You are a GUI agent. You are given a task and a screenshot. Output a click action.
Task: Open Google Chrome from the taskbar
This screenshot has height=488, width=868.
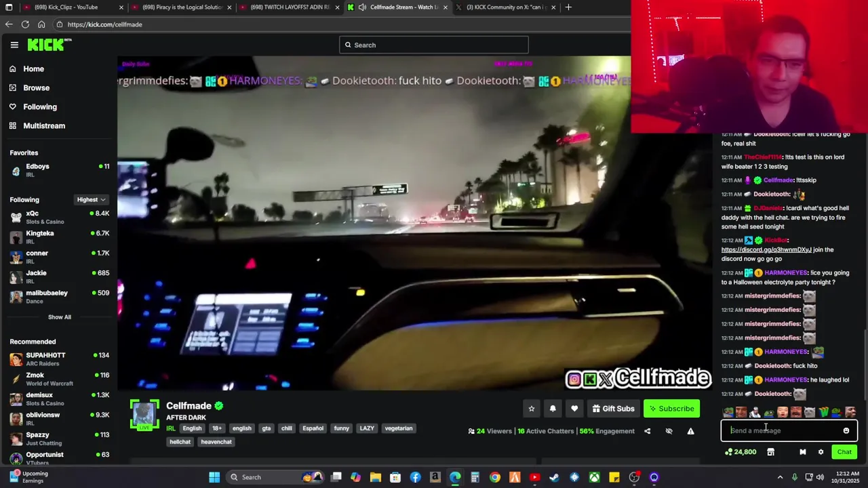point(494,477)
